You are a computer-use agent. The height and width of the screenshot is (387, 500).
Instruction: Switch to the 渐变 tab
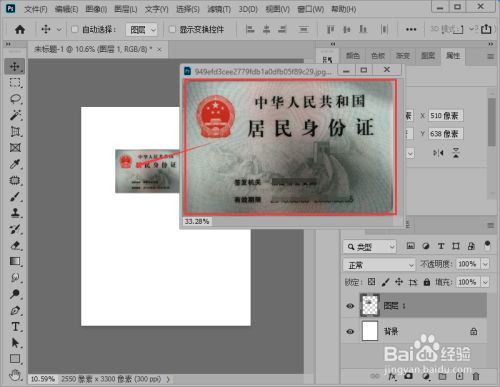coord(403,56)
